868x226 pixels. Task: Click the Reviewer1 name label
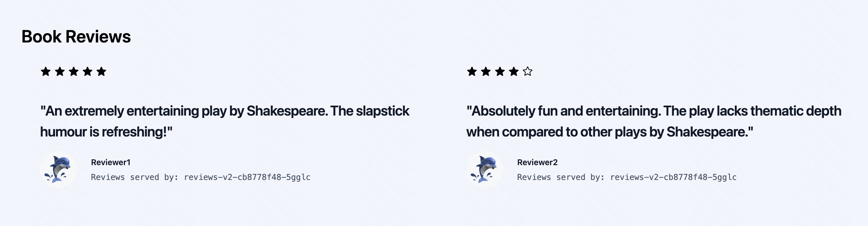point(111,162)
